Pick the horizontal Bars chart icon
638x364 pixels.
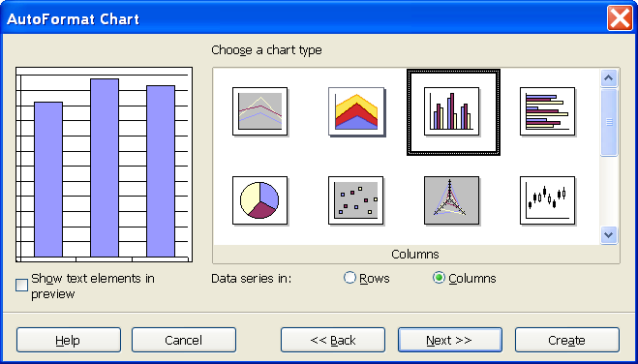[x=548, y=111]
